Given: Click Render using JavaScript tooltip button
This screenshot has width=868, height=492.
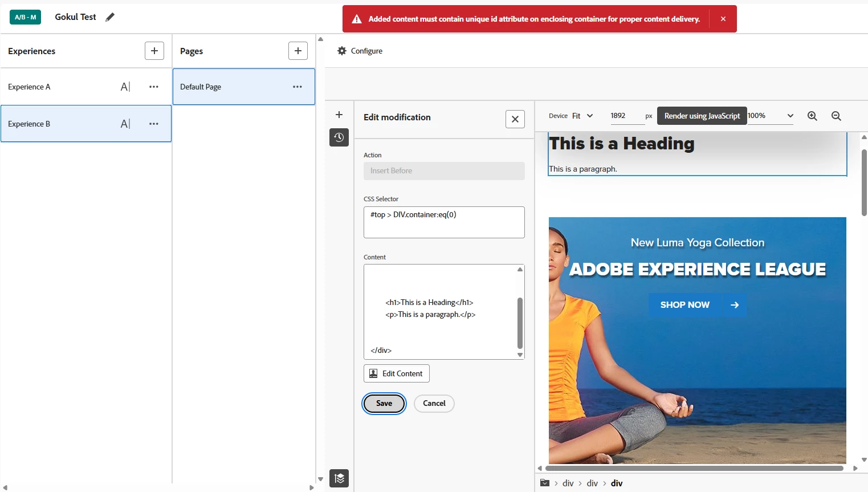Looking at the screenshot, I should [702, 116].
